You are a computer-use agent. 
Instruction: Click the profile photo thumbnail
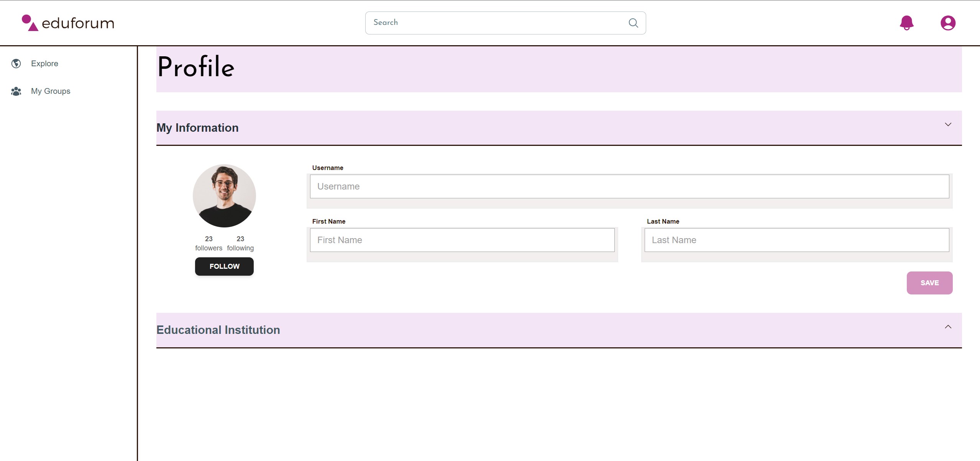224,196
